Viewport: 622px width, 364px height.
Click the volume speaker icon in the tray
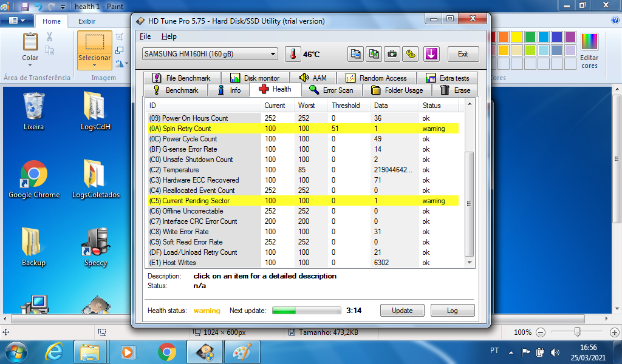pyautogui.click(x=555, y=352)
